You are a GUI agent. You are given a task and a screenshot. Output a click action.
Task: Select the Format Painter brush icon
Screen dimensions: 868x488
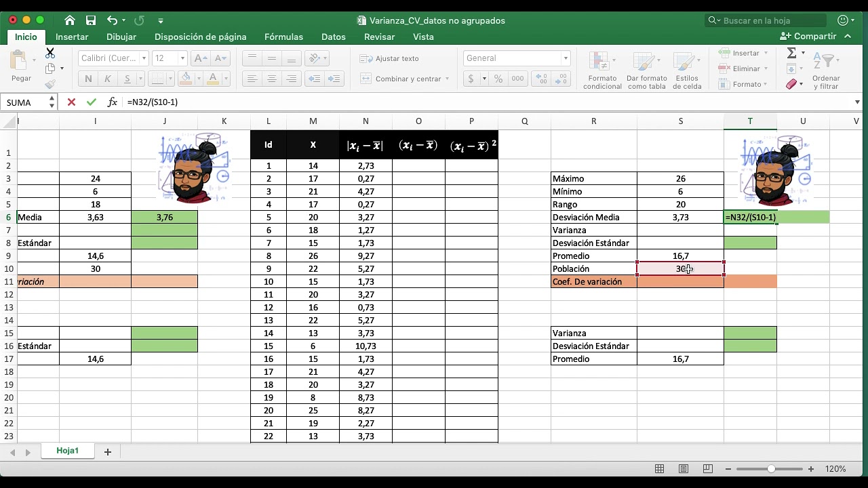(50, 85)
